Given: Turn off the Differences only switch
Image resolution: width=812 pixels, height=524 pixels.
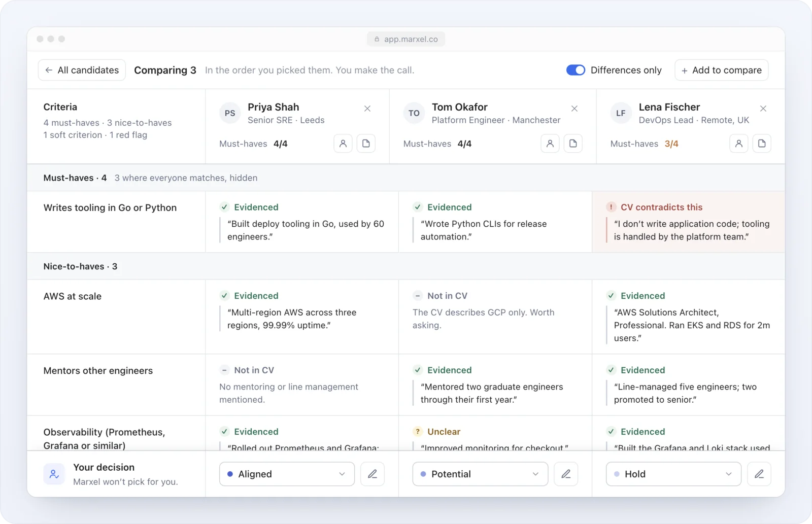Looking at the screenshot, I should tap(576, 70).
